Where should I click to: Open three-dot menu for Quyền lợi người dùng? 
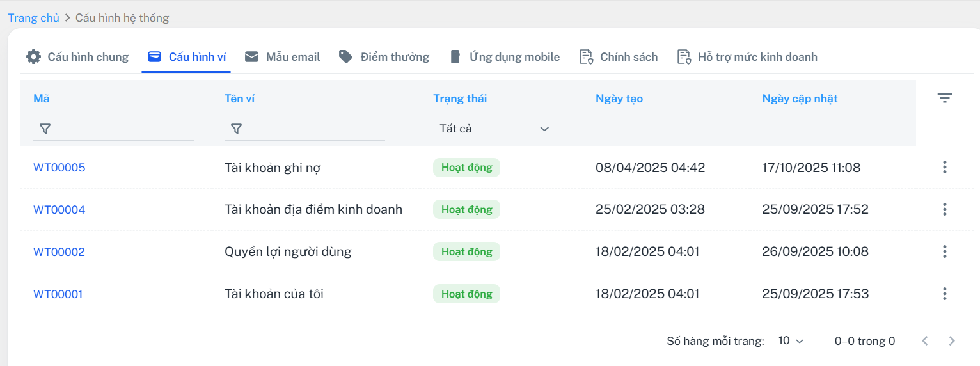point(944,251)
